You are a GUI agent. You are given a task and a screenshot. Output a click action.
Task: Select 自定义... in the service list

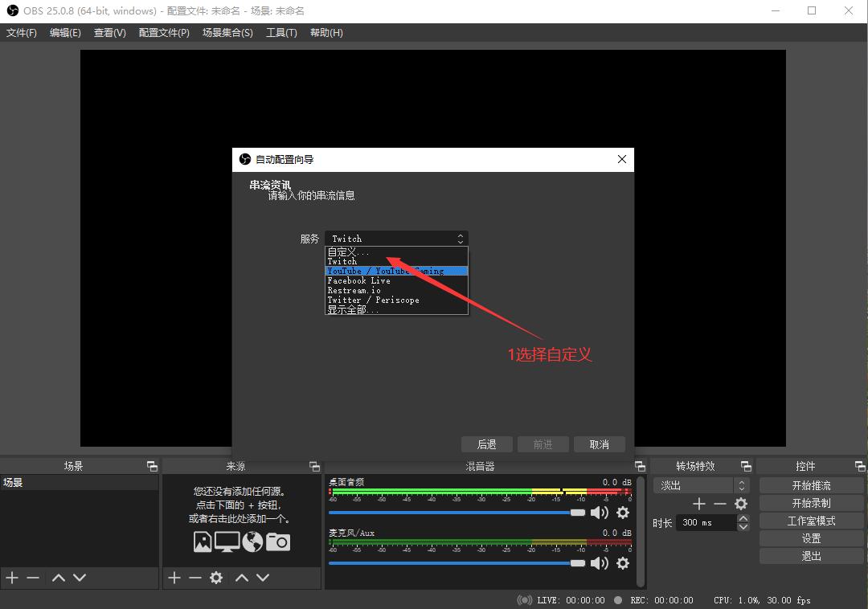click(x=396, y=251)
